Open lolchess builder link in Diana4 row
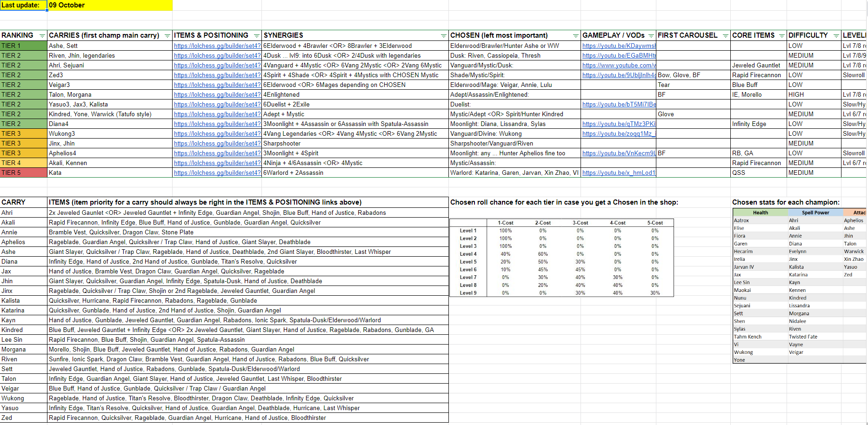 click(x=217, y=124)
